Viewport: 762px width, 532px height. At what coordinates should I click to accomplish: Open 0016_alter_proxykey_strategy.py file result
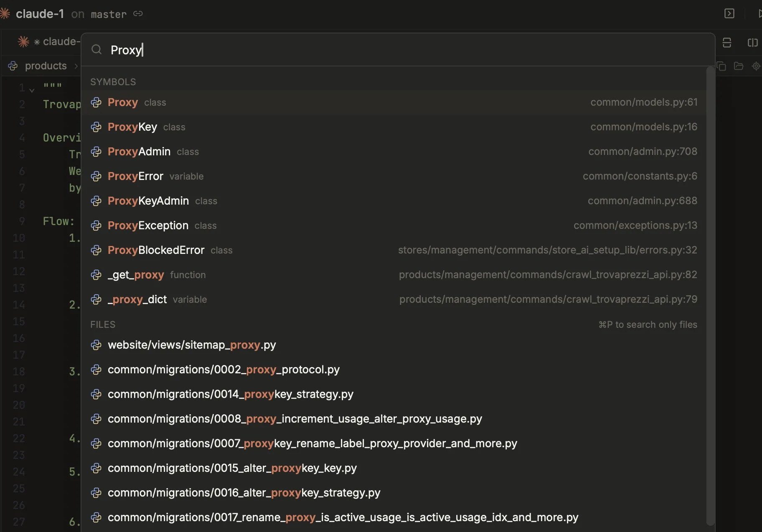click(x=394, y=493)
